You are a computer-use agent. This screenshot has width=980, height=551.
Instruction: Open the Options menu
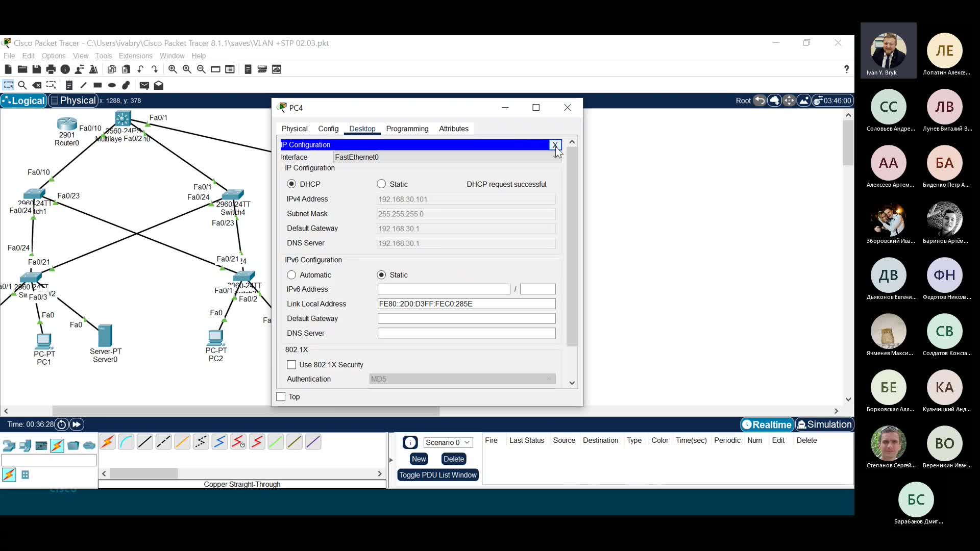[54, 56]
